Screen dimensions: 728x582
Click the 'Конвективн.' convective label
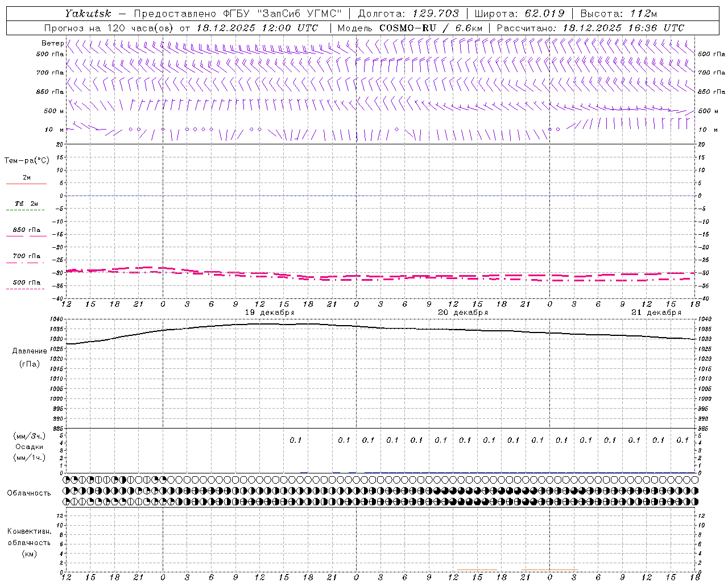point(29,531)
